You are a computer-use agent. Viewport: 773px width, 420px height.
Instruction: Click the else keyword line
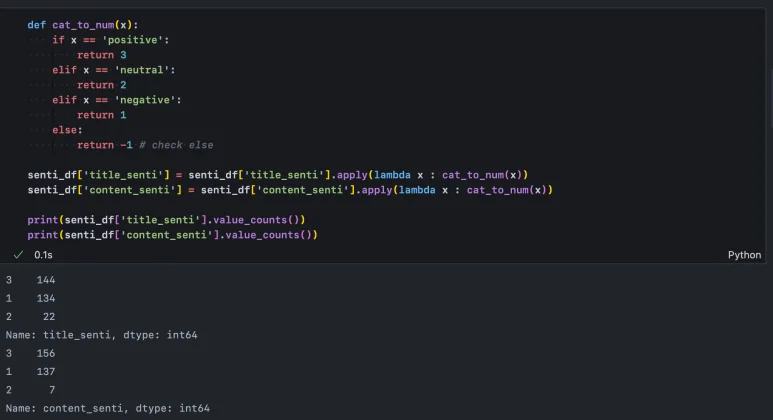tap(67, 130)
